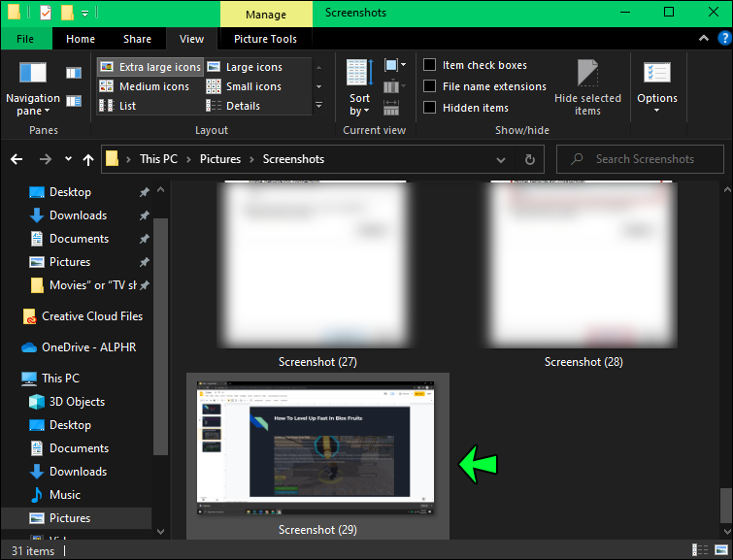Toggle the Details pane icon
This screenshot has width=733, height=560.
(x=74, y=101)
